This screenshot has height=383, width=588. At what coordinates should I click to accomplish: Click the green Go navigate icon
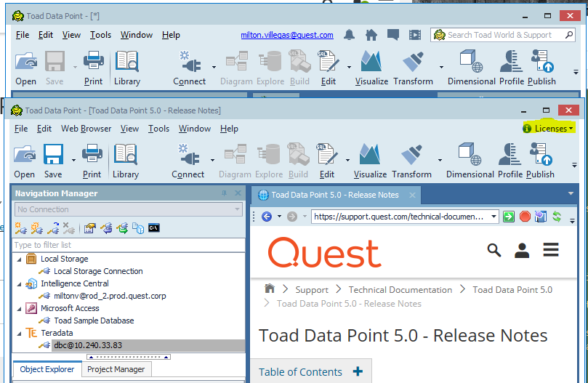tap(509, 217)
